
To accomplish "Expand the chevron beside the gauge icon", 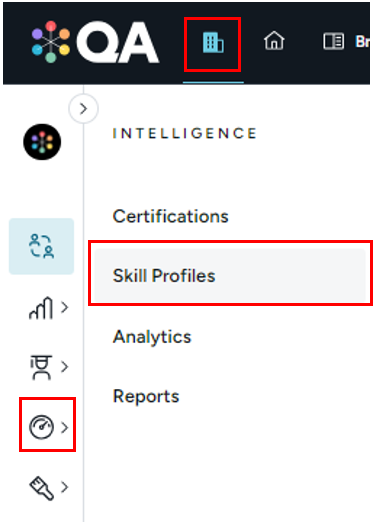I will tap(65, 427).
